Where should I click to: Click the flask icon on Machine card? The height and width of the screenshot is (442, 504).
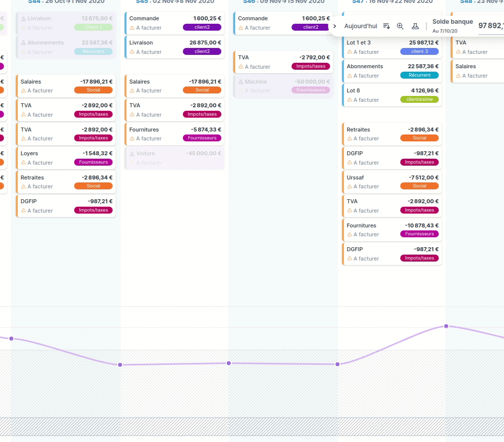(241, 82)
